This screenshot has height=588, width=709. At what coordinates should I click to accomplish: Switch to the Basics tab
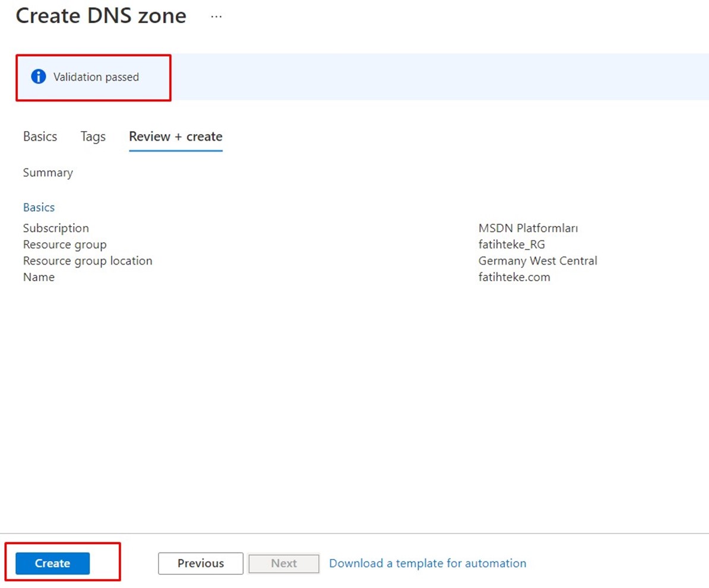click(x=40, y=136)
